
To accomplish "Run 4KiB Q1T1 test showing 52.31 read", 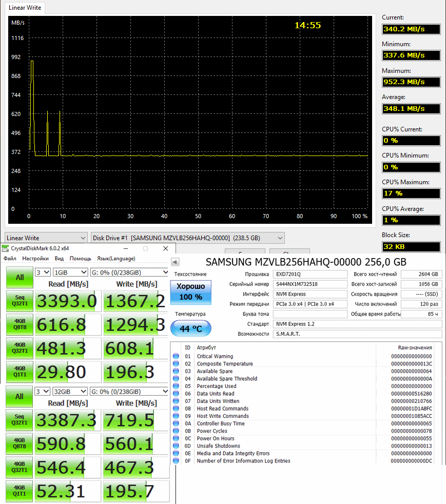I will coord(20,491).
